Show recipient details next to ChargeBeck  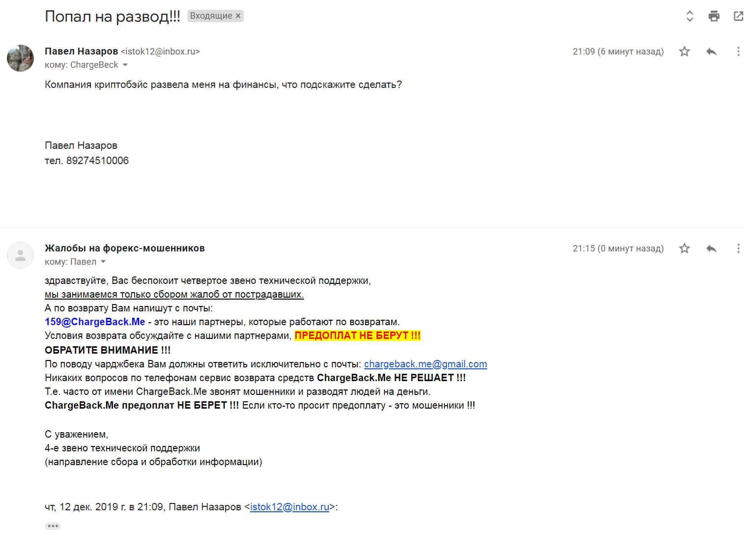[125, 65]
